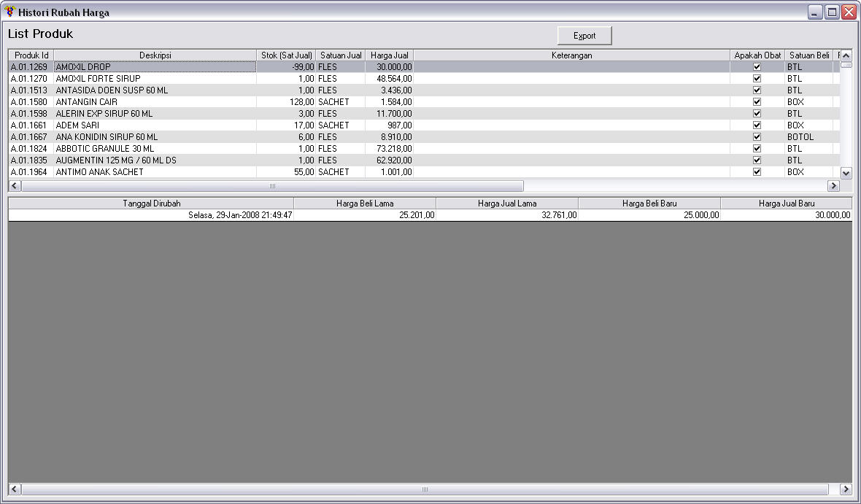Click the Export button
This screenshot has height=504, width=861.
584,36
